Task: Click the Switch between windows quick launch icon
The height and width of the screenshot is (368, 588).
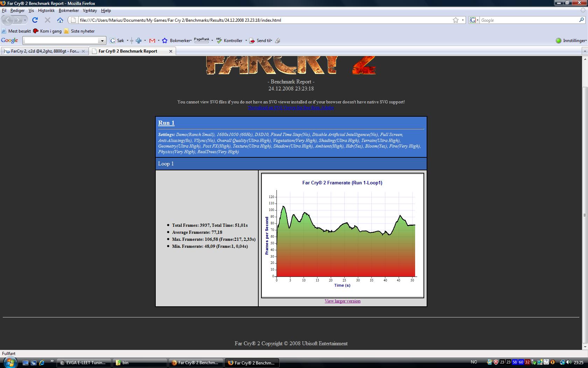Action: coord(34,363)
